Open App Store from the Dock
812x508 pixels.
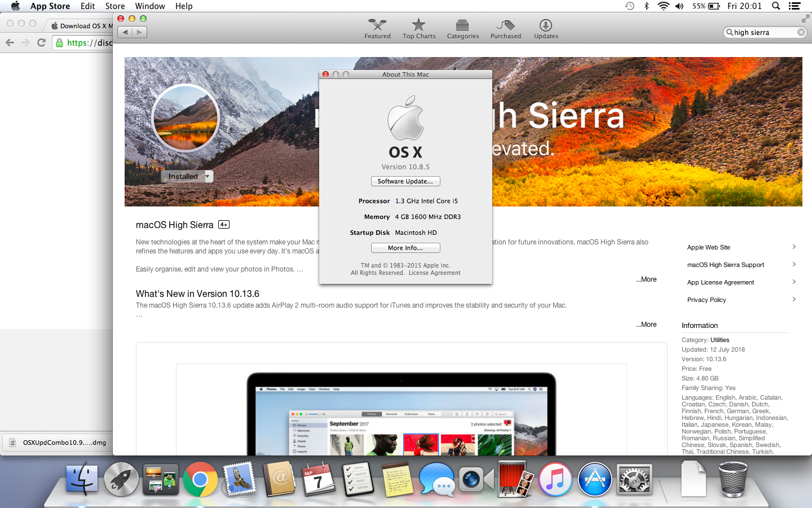(x=595, y=480)
